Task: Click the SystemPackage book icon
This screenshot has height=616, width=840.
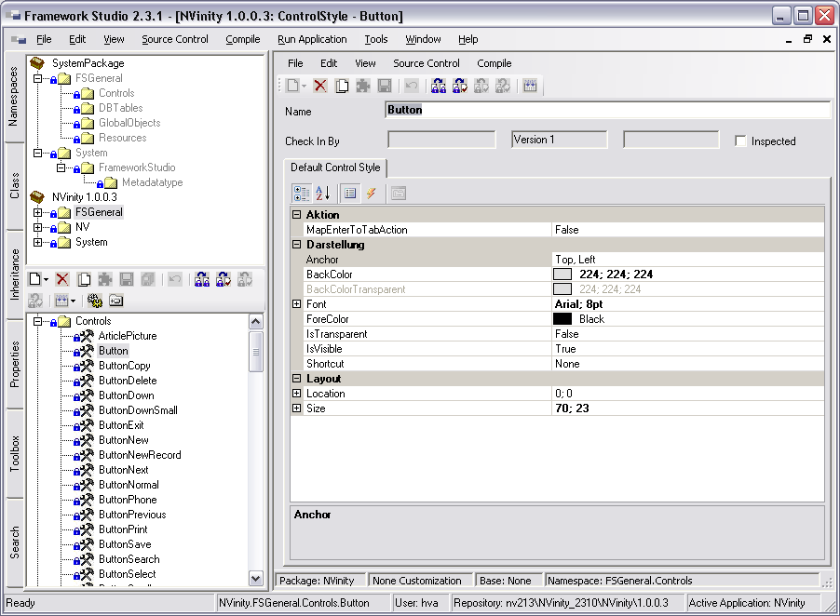Action: pos(37,63)
